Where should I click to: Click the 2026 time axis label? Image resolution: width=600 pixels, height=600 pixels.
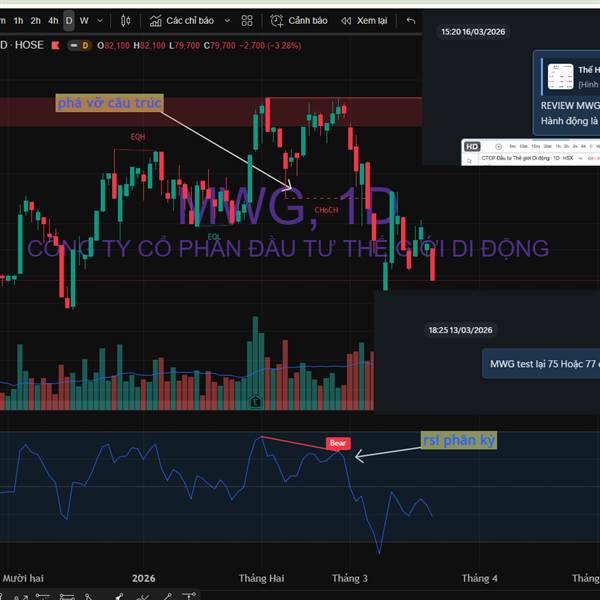click(x=144, y=578)
